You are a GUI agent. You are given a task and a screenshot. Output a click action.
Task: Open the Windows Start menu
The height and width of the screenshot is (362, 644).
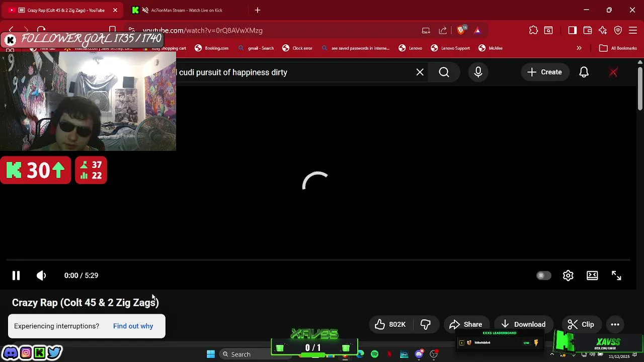pos(211,354)
